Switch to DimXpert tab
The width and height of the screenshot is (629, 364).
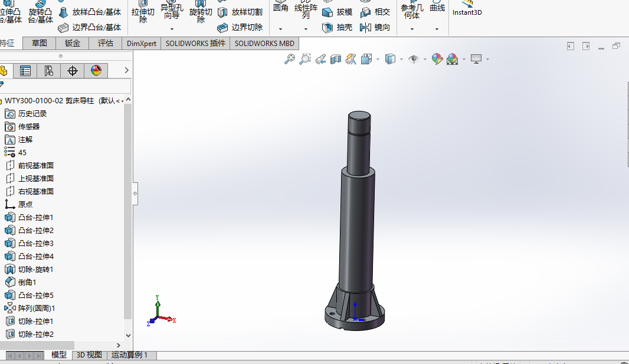(141, 43)
